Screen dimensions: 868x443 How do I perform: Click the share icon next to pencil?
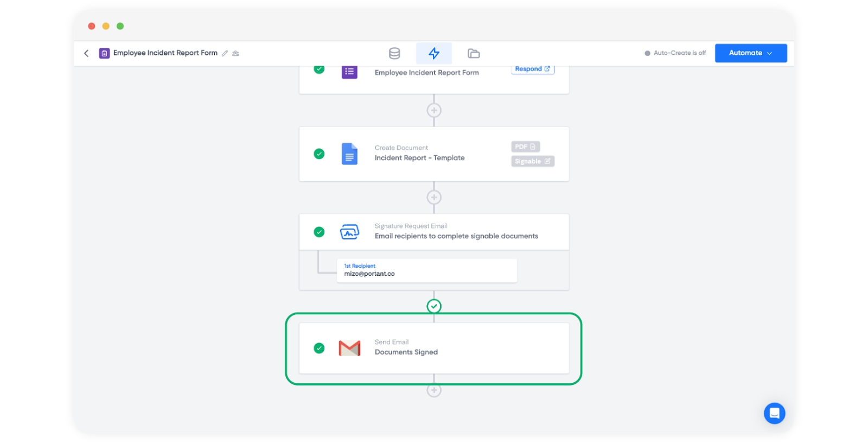point(235,53)
